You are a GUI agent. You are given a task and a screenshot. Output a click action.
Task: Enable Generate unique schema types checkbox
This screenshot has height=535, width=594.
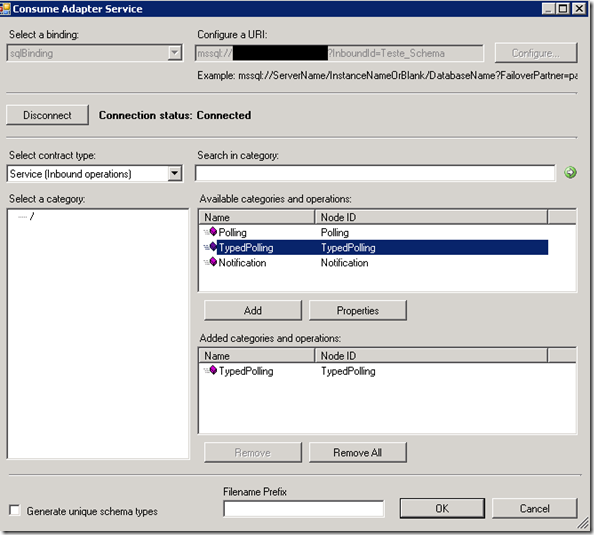pyautogui.click(x=15, y=510)
